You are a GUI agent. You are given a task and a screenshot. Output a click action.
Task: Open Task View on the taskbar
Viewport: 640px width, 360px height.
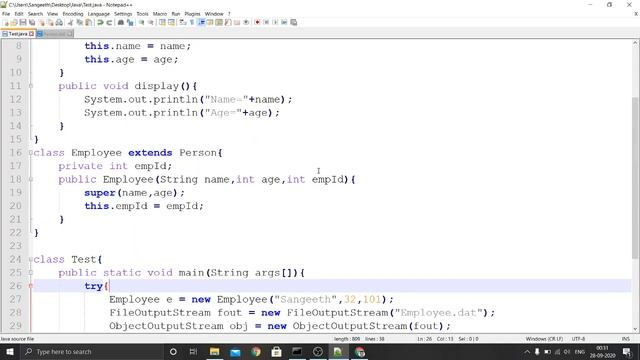193,351
